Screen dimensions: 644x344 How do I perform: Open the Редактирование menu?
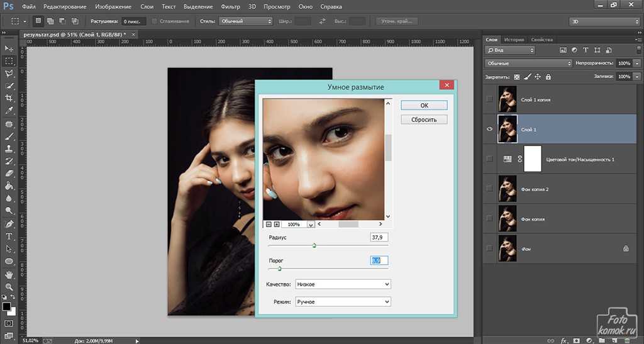[65, 6]
